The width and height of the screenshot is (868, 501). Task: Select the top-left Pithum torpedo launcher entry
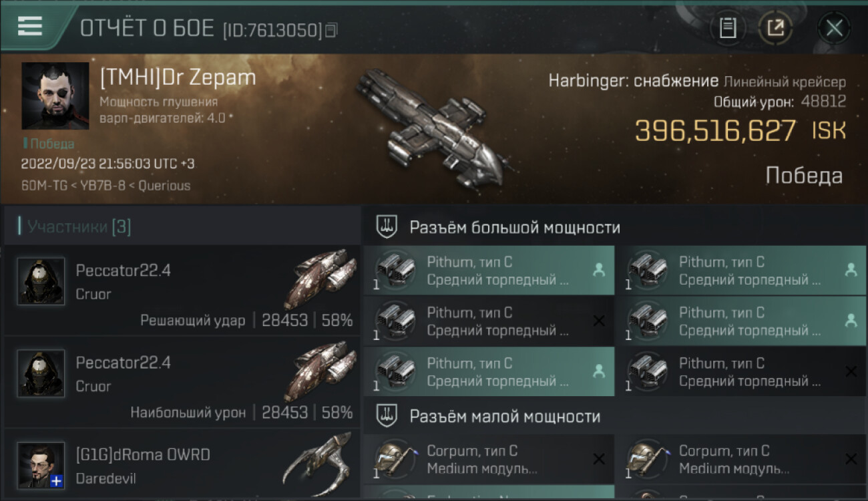click(489, 271)
